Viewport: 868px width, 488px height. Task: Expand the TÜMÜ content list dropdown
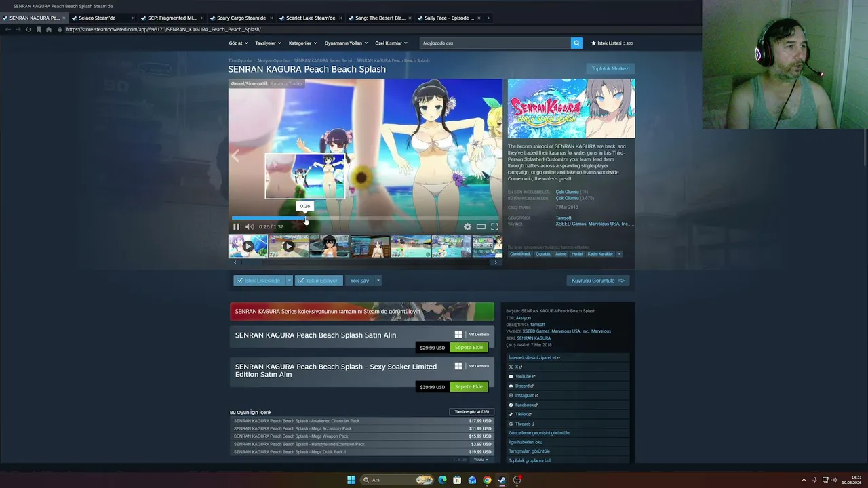[x=481, y=460]
